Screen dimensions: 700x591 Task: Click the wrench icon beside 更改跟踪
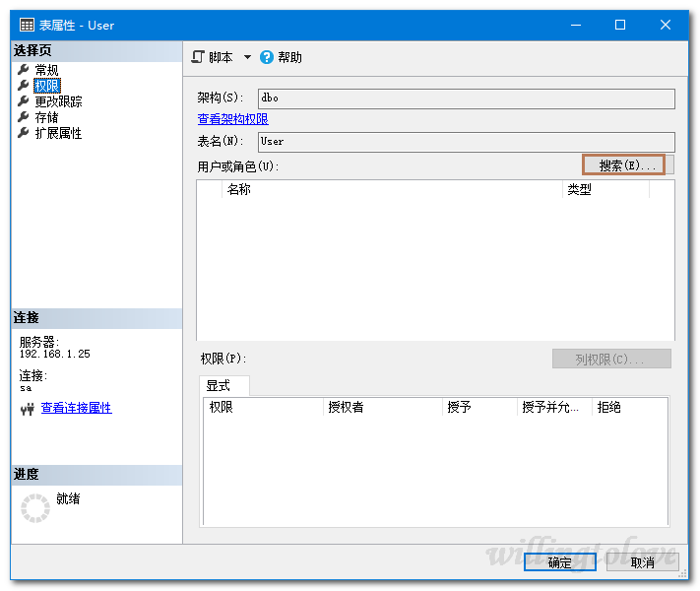(24, 100)
